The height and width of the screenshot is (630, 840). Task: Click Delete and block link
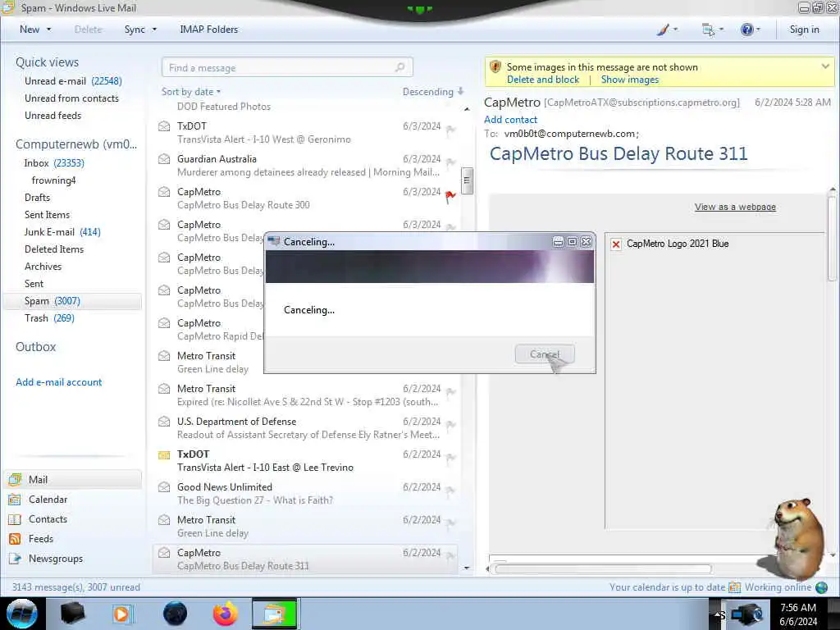pos(543,80)
